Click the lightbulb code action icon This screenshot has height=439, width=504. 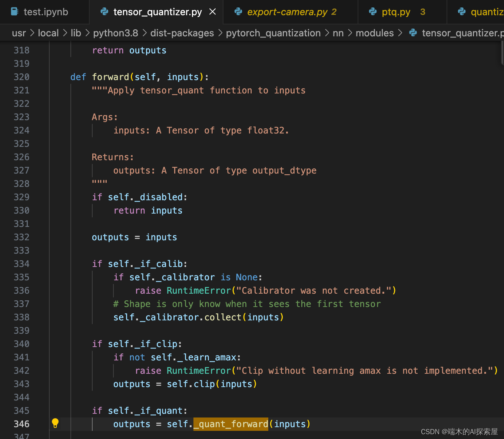click(55, 423)
